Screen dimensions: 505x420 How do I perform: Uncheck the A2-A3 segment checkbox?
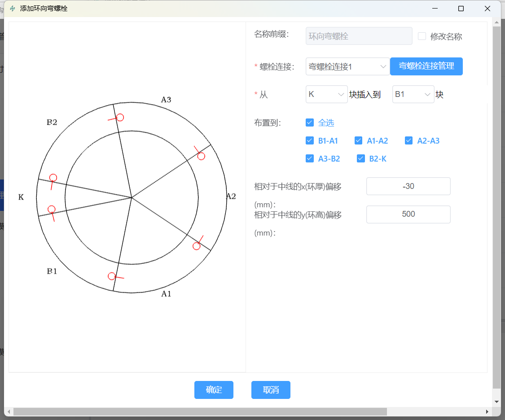pos(408,140)
